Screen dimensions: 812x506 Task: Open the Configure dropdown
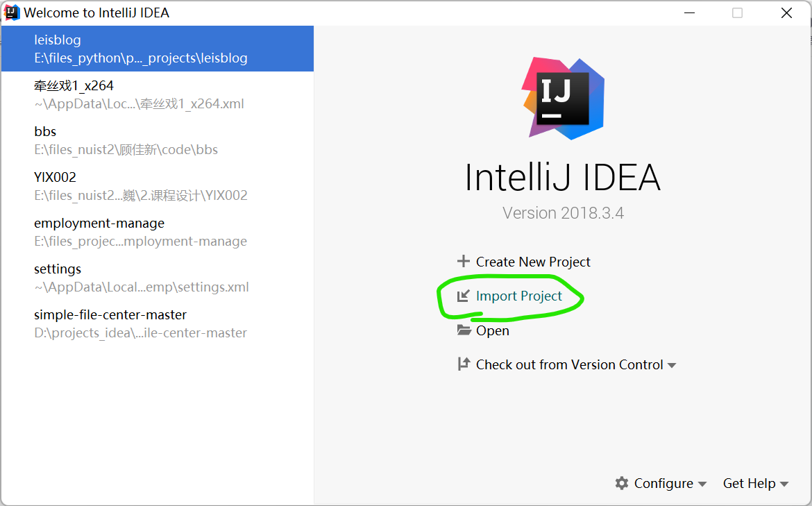[663, 483]
